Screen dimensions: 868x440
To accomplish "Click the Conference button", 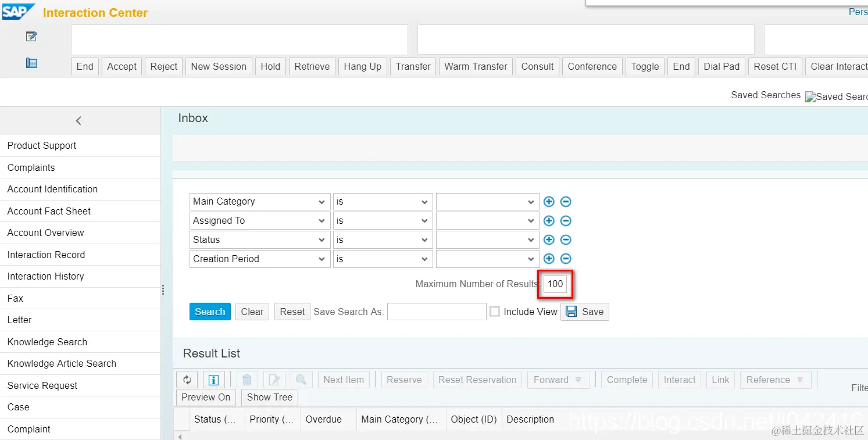I will tap(592, 66).
